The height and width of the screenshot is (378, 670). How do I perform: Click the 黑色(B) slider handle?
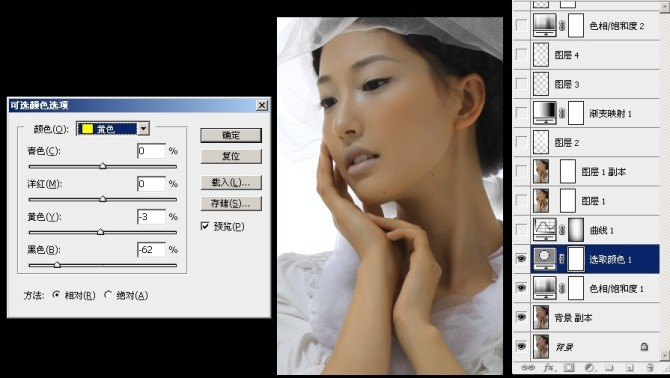(x=57, y=264)
